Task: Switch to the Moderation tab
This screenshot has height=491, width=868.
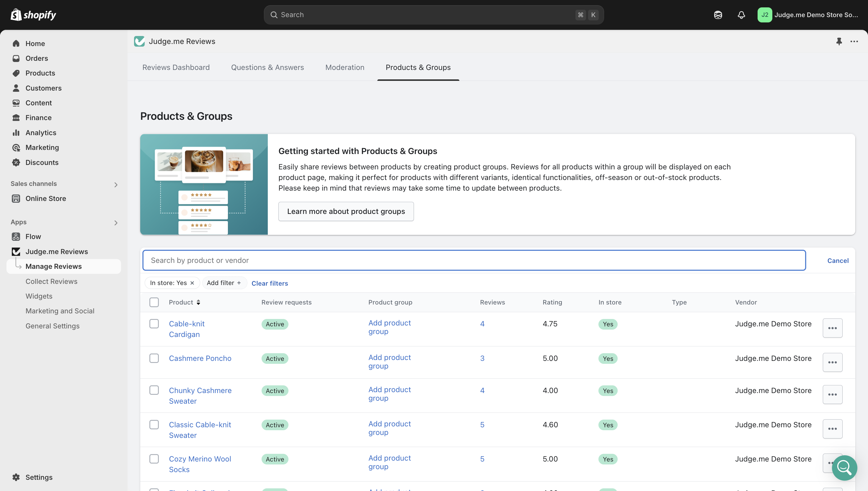Action: coord(345,67)
